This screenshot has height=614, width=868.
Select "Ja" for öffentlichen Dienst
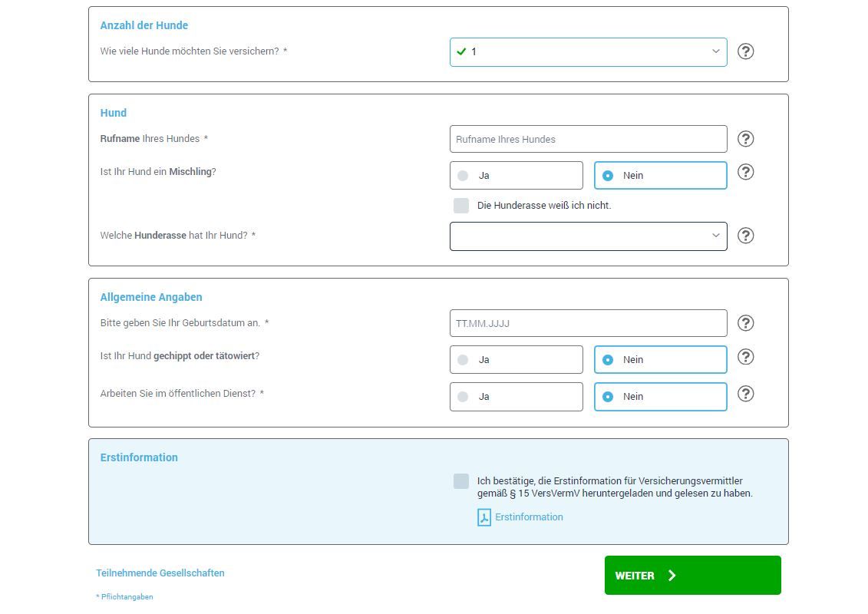point(516,397)
